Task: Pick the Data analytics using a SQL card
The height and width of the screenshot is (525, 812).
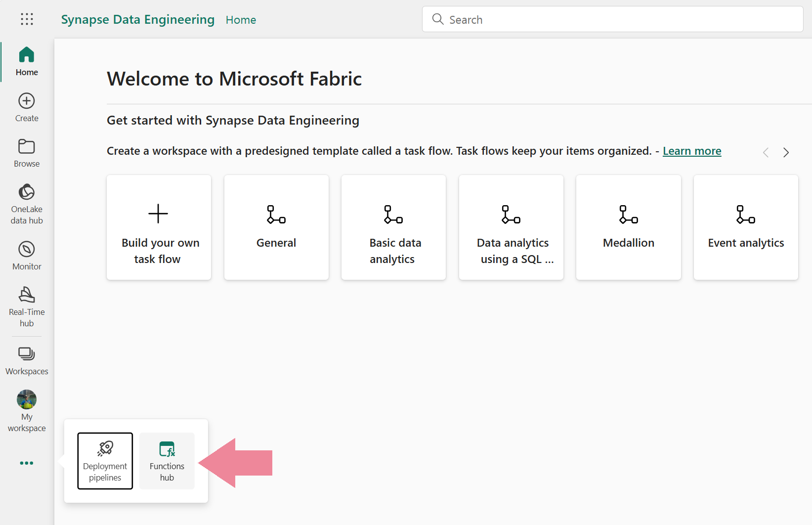Action: pyautogui.click(x=511, y=227)
